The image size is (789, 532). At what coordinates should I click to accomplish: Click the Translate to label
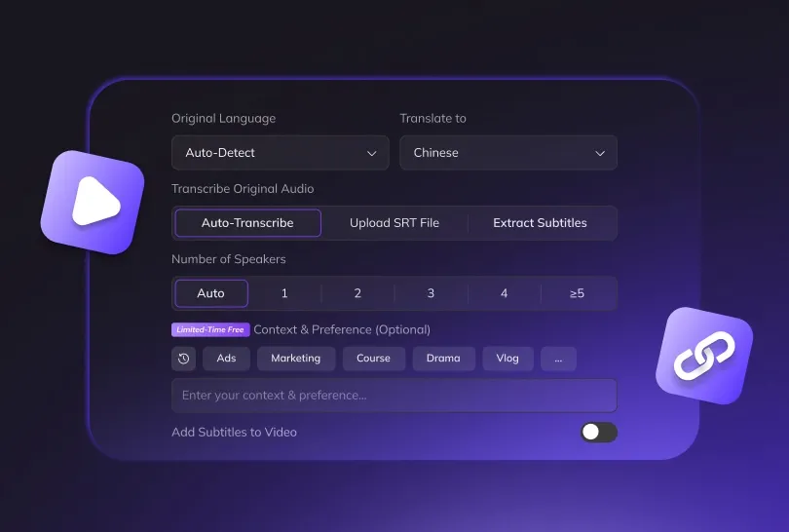pos(432,118)
